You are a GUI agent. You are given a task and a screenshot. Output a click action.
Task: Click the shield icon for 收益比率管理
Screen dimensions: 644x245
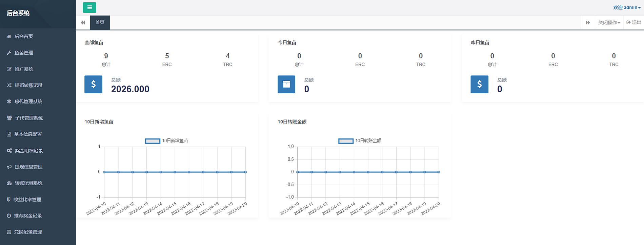coord(9,200)
